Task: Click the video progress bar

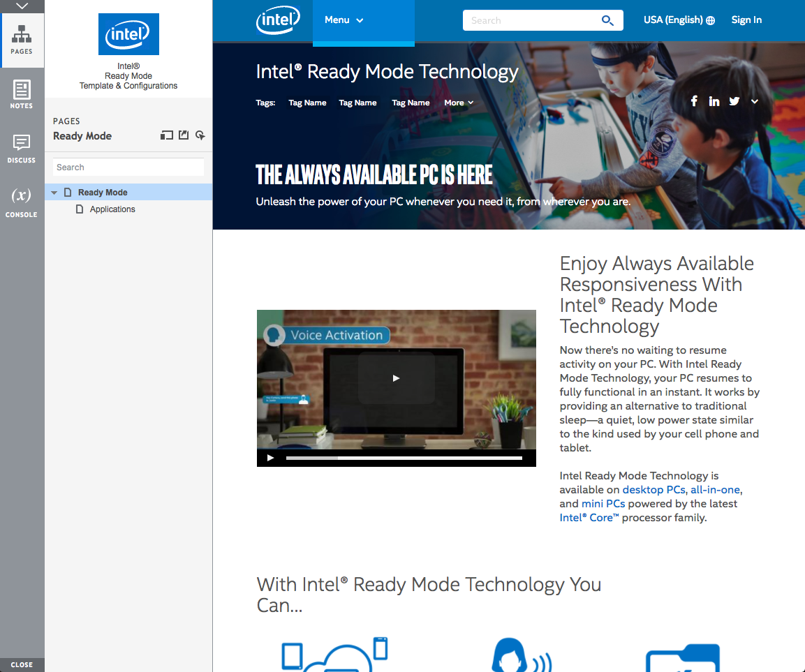Action: point(404,458)
